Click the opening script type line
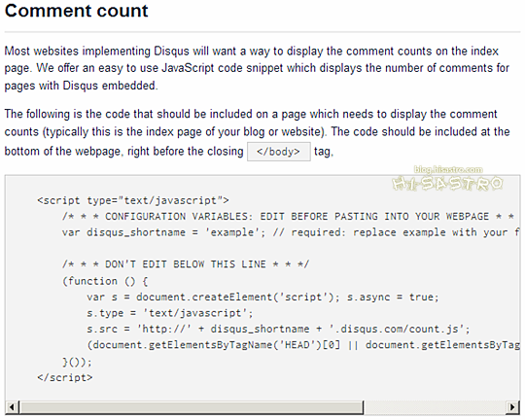The image size is (525, 420). [x=133, y=200]
